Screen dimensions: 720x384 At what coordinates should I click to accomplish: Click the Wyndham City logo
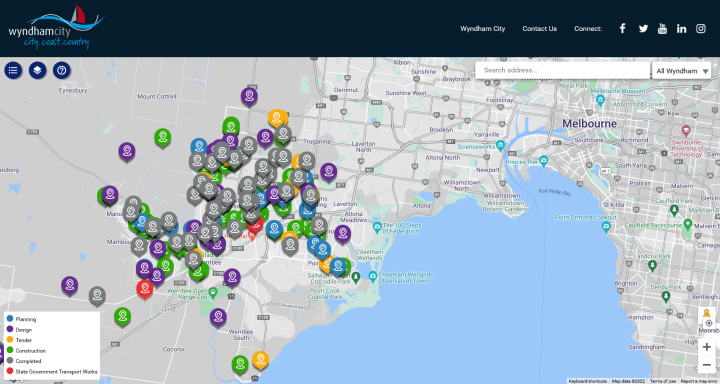(56, 28)
